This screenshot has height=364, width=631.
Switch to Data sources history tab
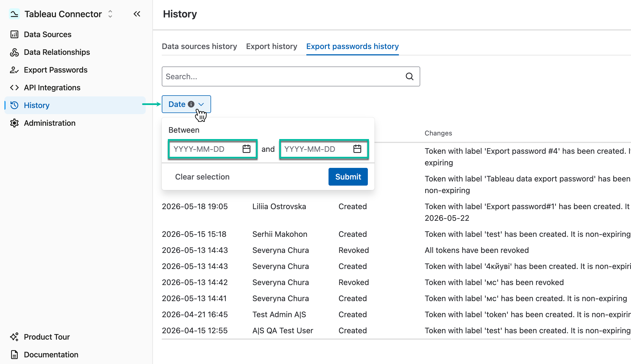[199, 46]
